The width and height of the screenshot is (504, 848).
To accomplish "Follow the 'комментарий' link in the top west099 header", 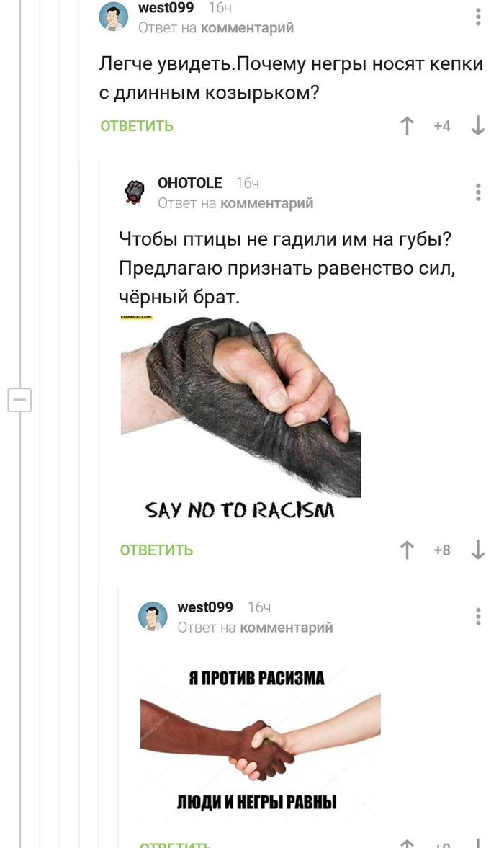I will click(x=248, y=27).
